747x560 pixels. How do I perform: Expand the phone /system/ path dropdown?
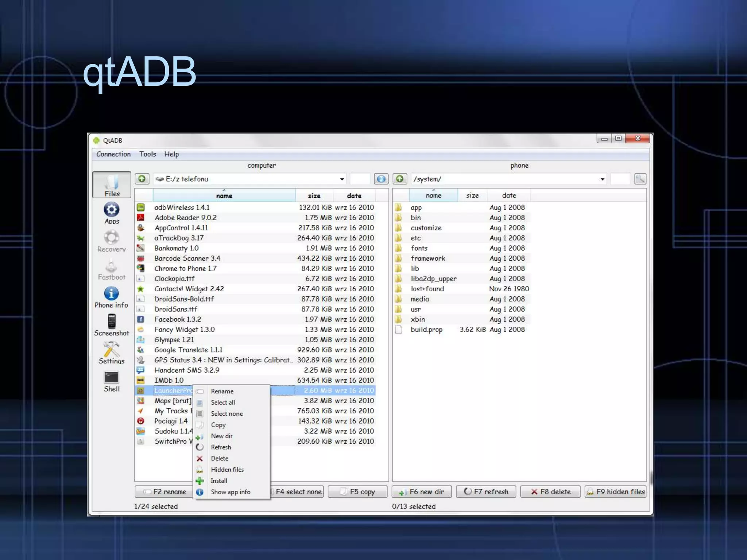coord(602,179)
